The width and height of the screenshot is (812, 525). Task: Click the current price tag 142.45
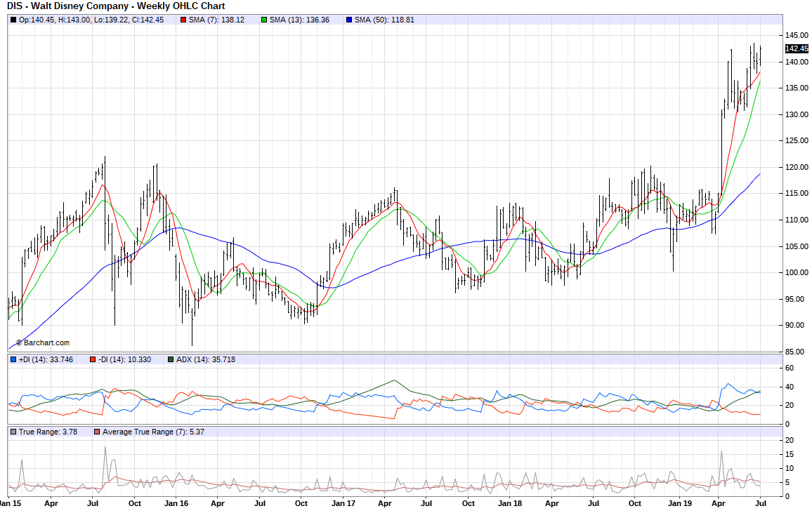click(x=797, y=48)
